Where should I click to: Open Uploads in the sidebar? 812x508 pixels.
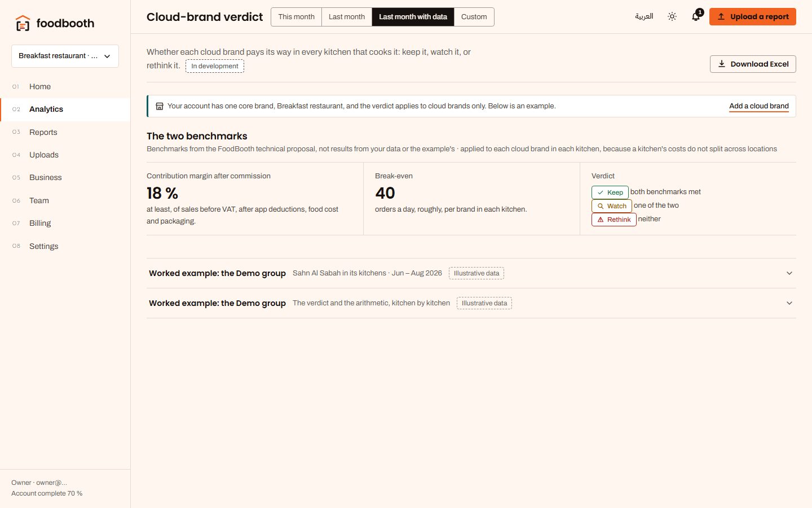pos(65,155)
